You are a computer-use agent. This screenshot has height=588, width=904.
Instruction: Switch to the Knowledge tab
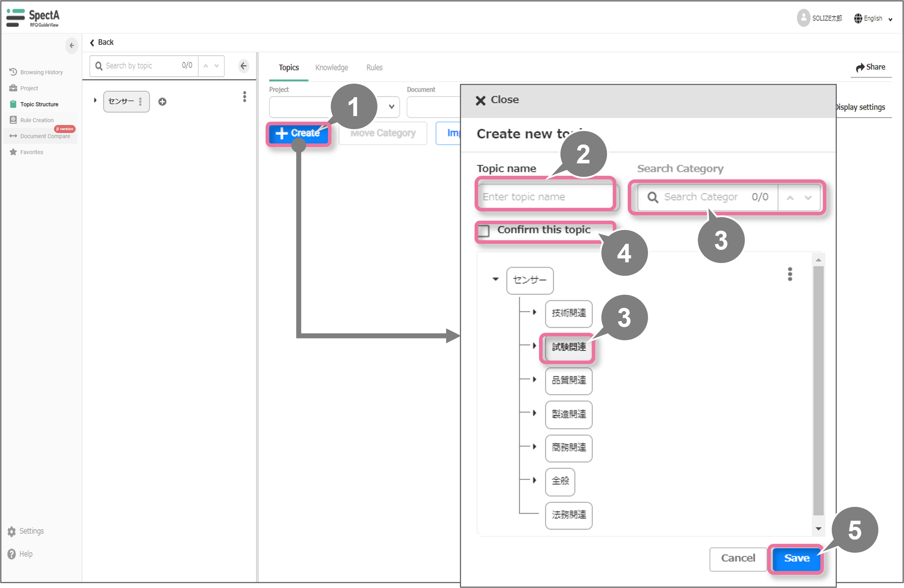pyautogui.click(x=331, y=68)
